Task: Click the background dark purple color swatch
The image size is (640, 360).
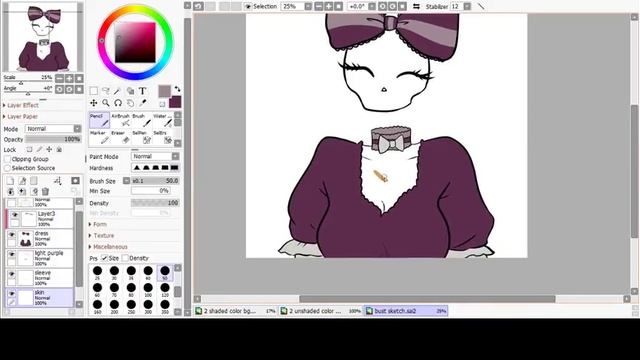Action: click(175, 102)
